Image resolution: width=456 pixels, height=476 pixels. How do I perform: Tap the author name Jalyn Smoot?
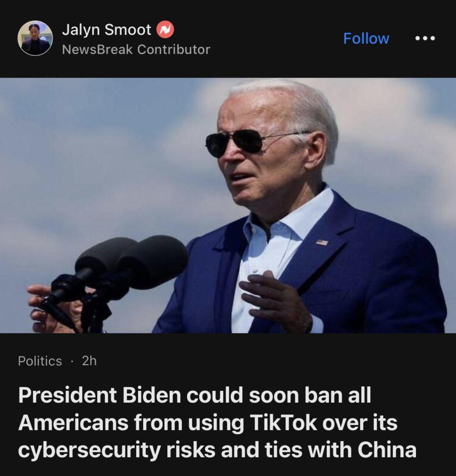point(106,30)
